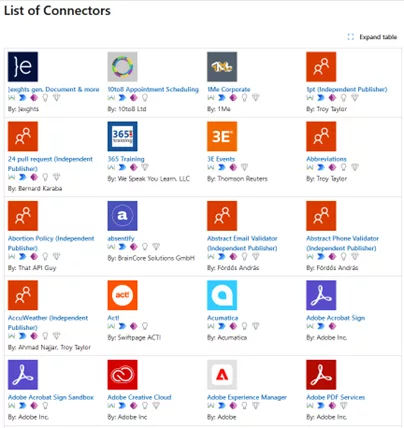Click the Abbreviations connector logo
This screenshot has height=428, width=404.
point(321,136)
